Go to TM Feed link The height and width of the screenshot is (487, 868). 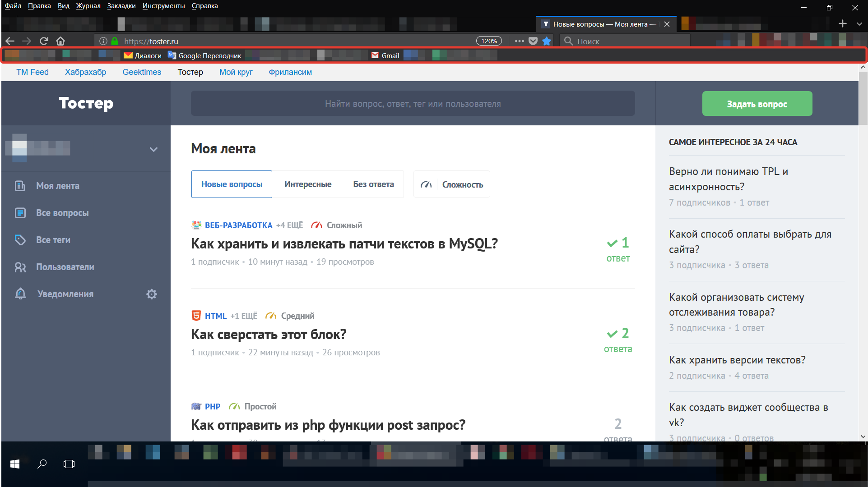tap(32, 72)
